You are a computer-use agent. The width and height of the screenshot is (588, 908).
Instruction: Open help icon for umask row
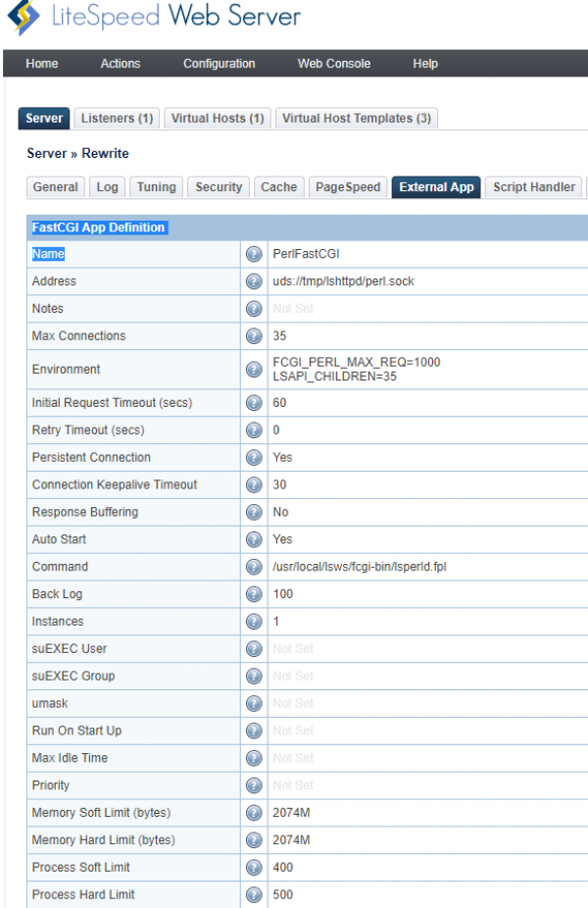[254, 703]
